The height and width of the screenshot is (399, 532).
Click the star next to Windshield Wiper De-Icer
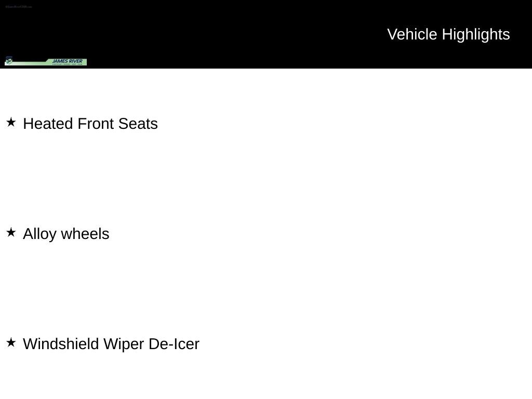click(11, 342)
